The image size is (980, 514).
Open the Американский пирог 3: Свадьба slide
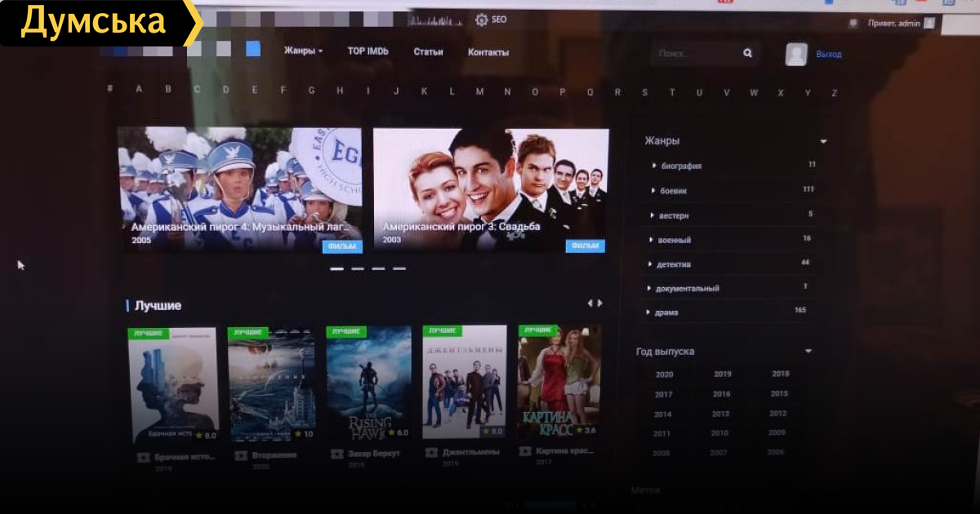point(490,189)
